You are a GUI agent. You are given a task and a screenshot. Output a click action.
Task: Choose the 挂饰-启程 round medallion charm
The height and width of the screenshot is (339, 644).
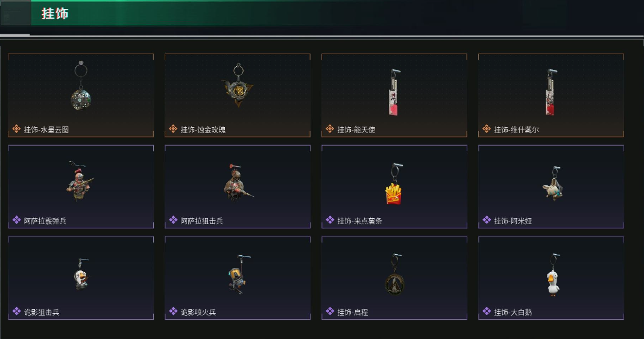(x=394, y=278)
